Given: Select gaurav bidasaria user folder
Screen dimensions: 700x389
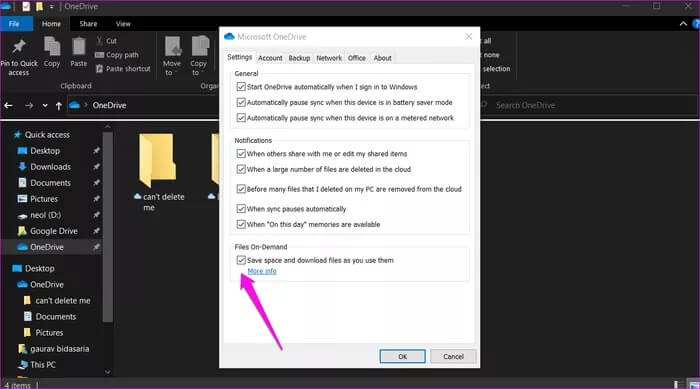Looking at the screenshot, I should tap(59, 349).
